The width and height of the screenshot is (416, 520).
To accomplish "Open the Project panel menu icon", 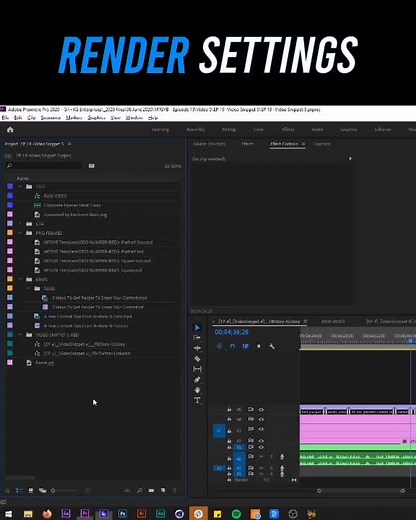I will tap(69, 144).
